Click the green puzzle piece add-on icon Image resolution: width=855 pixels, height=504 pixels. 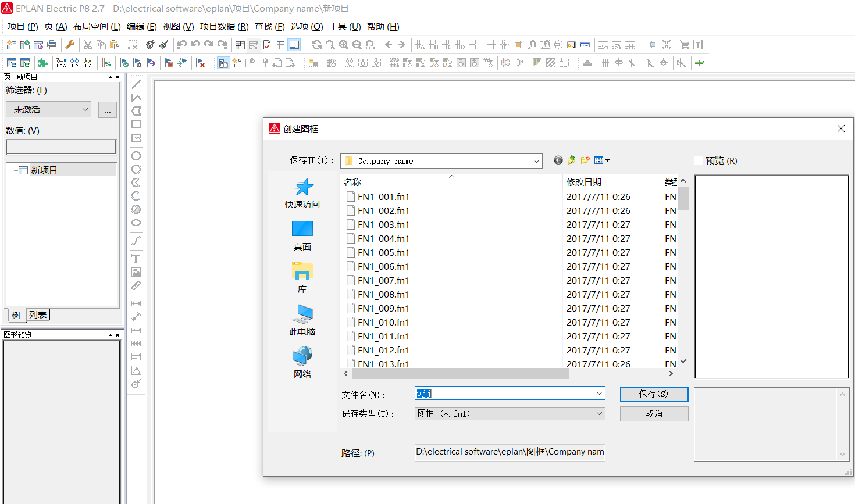pos(42,63)
